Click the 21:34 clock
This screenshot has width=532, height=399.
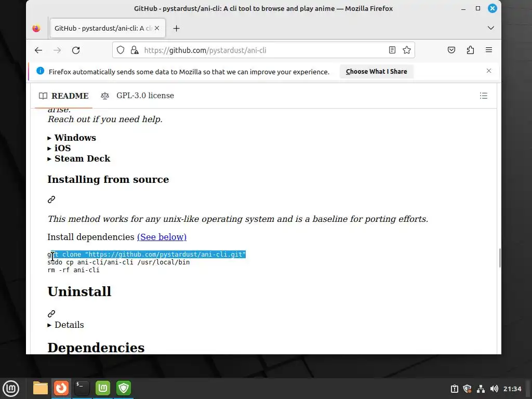pyautogui.click(x=512, y=389)
